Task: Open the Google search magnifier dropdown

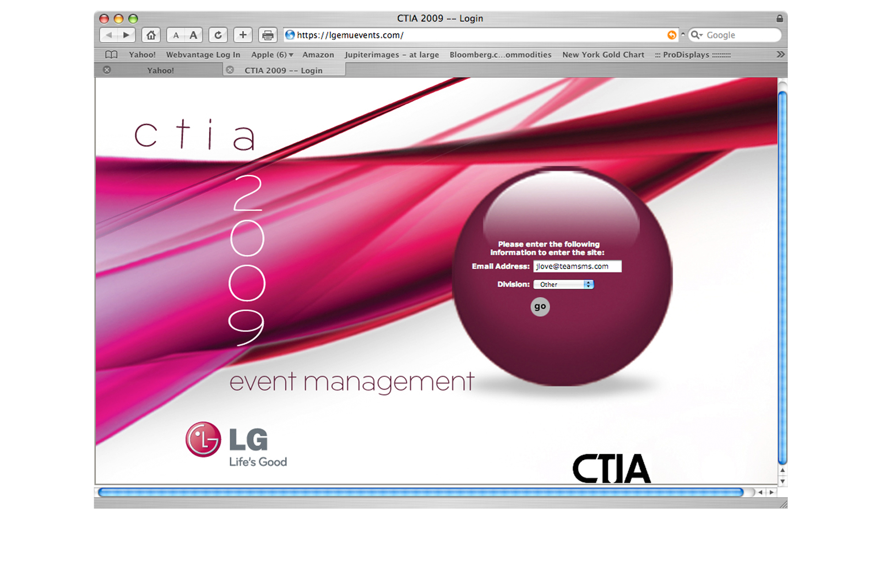Action: click(697, 35)
